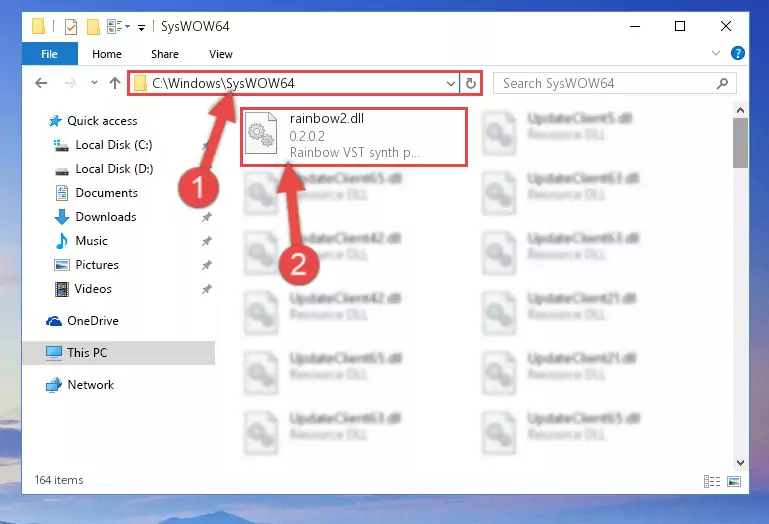Click the rainbow2.dll gear file icon
This screenshot has width=769, height=524.
(261, 133)
